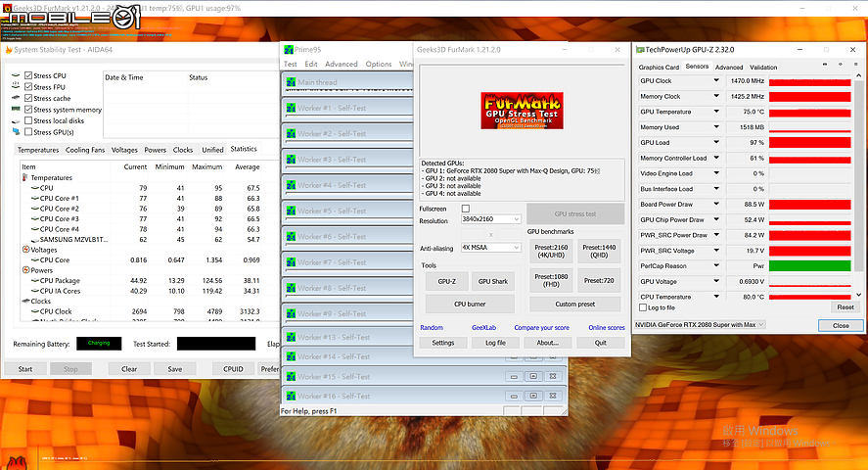The image size is (868, 470).
Task: Restore Worker #16 child window in Prime95
Action: pos(533,396)
